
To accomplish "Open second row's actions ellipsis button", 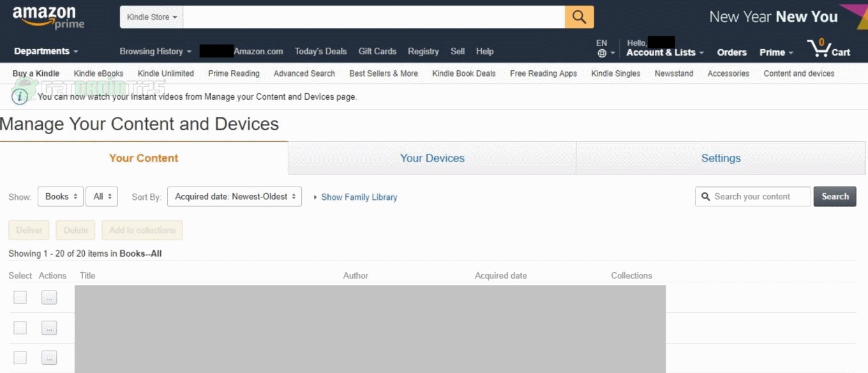I will pos(49,328).
